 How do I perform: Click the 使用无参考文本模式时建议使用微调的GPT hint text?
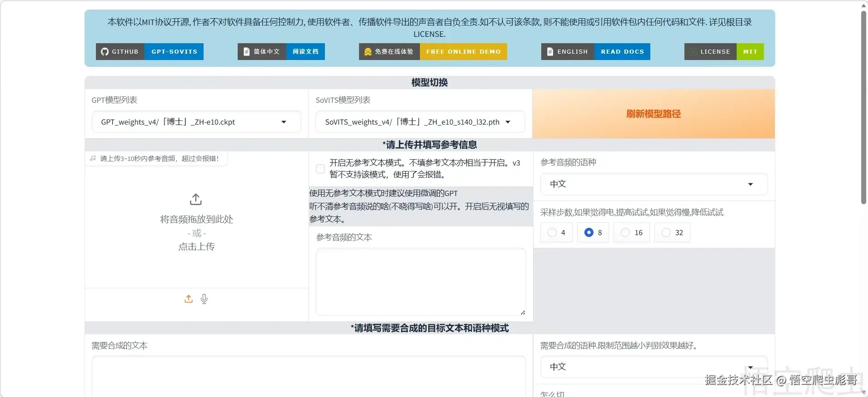[384, 193]
